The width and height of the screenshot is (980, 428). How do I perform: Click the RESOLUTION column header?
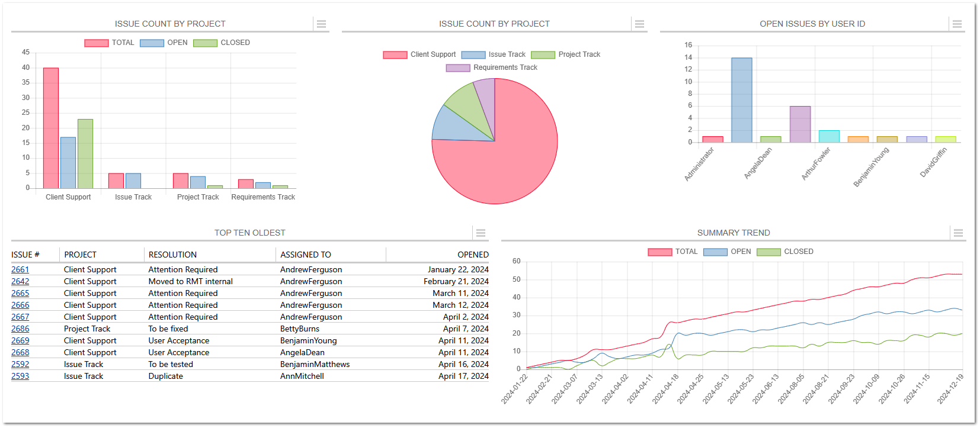click(x=172, y=255)
